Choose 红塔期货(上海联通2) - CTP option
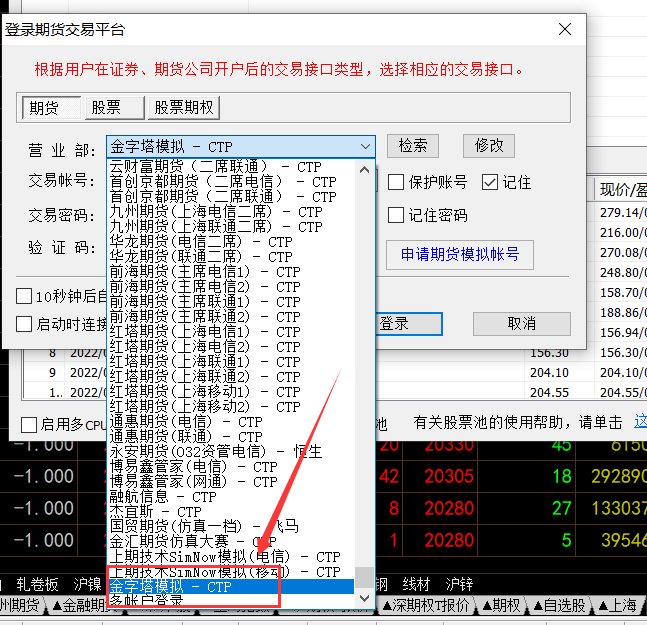The image size is (647, 625). coord(230,377)
